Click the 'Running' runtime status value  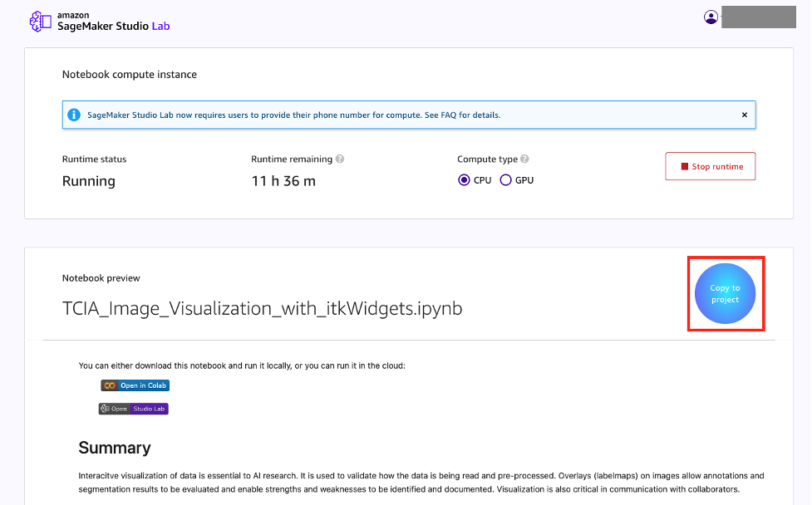pyautogui.click(x=89, y=181)
